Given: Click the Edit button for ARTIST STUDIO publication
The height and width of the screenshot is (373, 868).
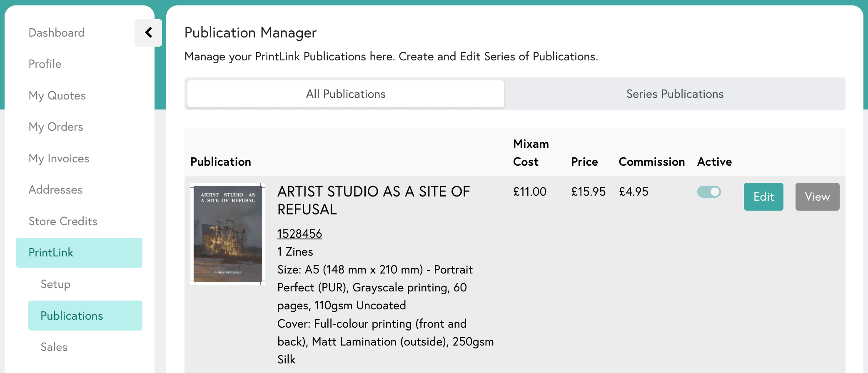Looking at the screenshot, I should [x=763, y=196].
